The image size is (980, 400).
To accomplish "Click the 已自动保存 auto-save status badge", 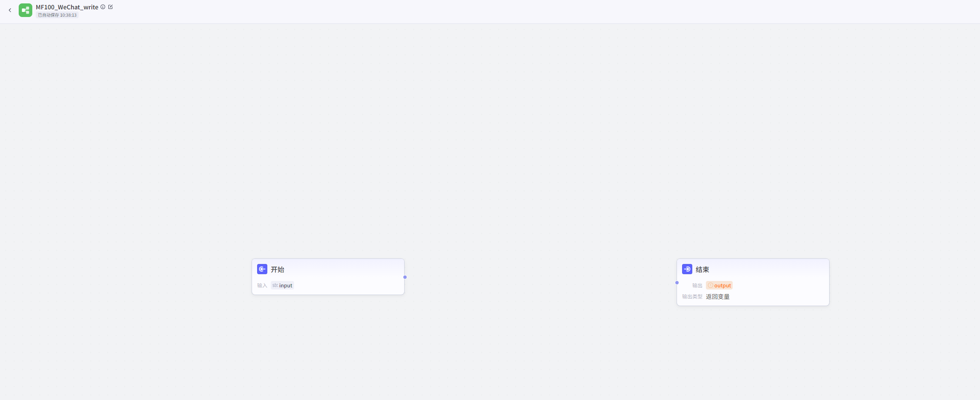I will [x=57, y=15].
